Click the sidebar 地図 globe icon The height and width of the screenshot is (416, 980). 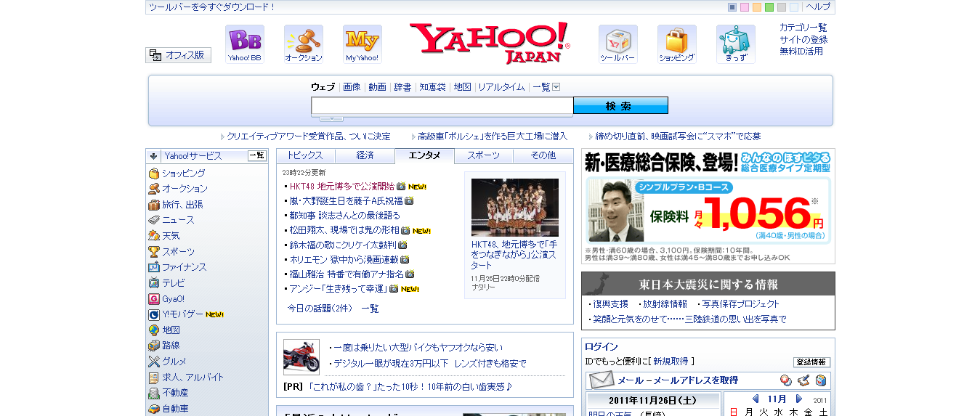(x=154, y=330)
